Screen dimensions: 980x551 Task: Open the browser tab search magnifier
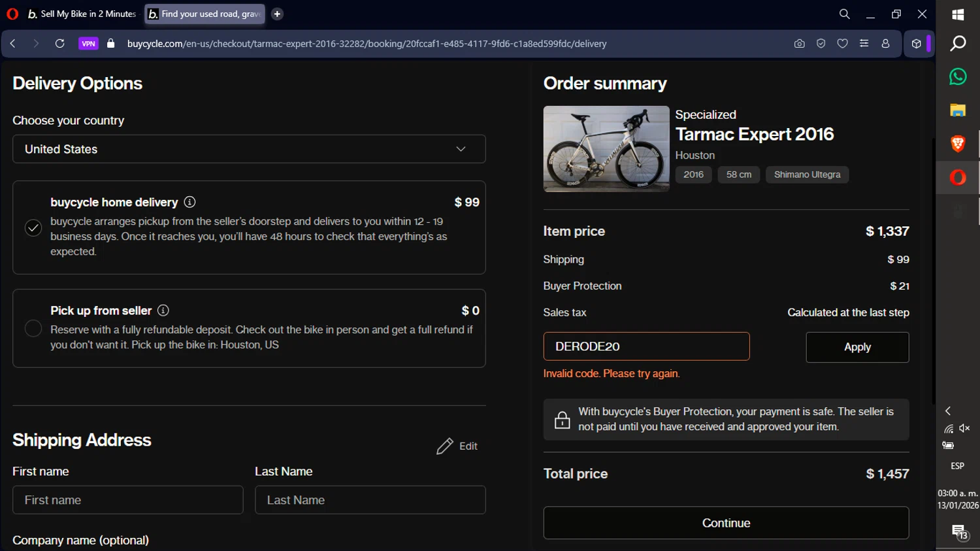(844, 14)
